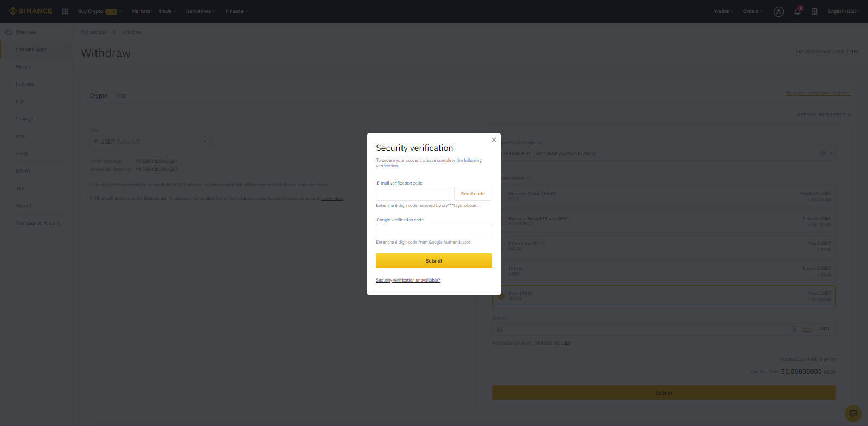Open the notifications bell
This screenshot has height=426, width=868.
click(x=797, y=11)
